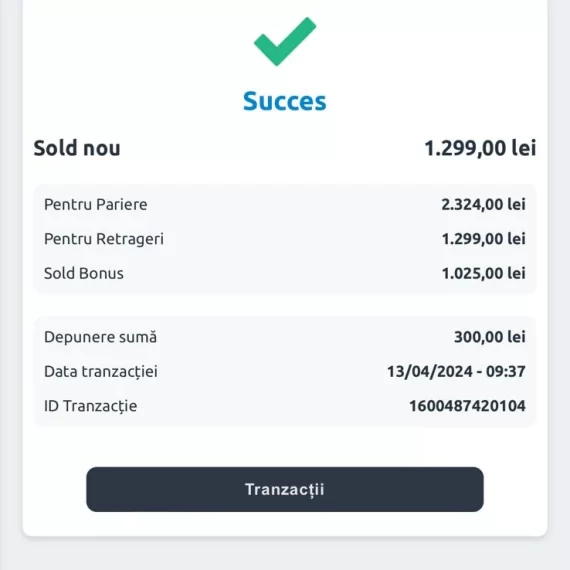Click the Data tranzacției label
The height and width of the screenshot is (570, 570).
click(x=101, y=372)
